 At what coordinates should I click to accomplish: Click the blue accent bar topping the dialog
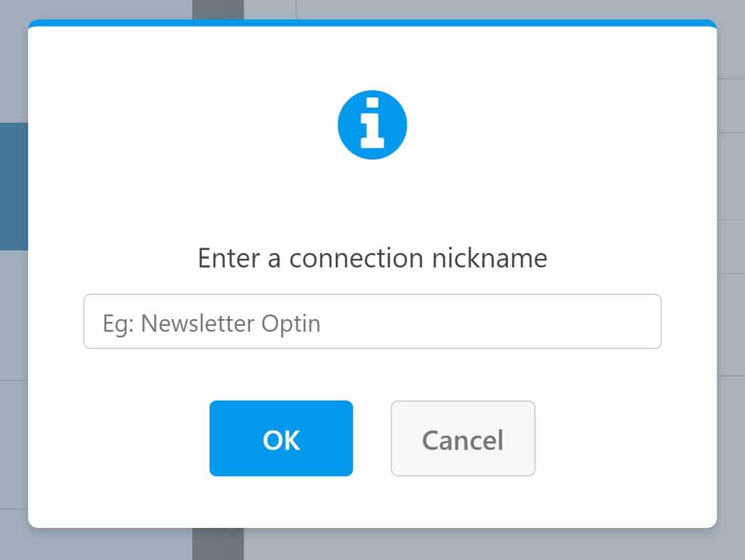[x=372, y=23]
